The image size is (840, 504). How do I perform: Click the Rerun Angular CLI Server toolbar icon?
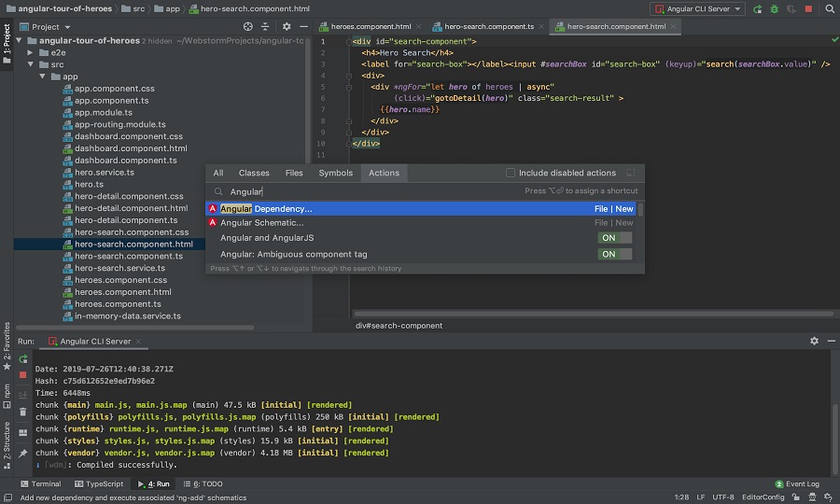758,8
